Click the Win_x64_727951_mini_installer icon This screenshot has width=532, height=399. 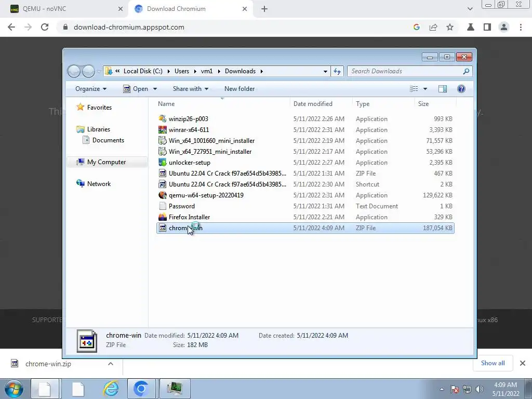pos(163,151)
